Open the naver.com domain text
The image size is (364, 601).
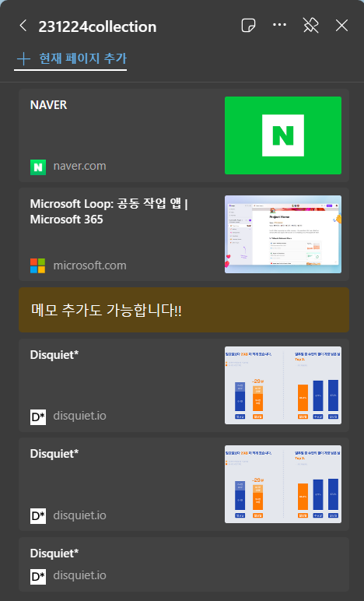click(x=79, y=166)
